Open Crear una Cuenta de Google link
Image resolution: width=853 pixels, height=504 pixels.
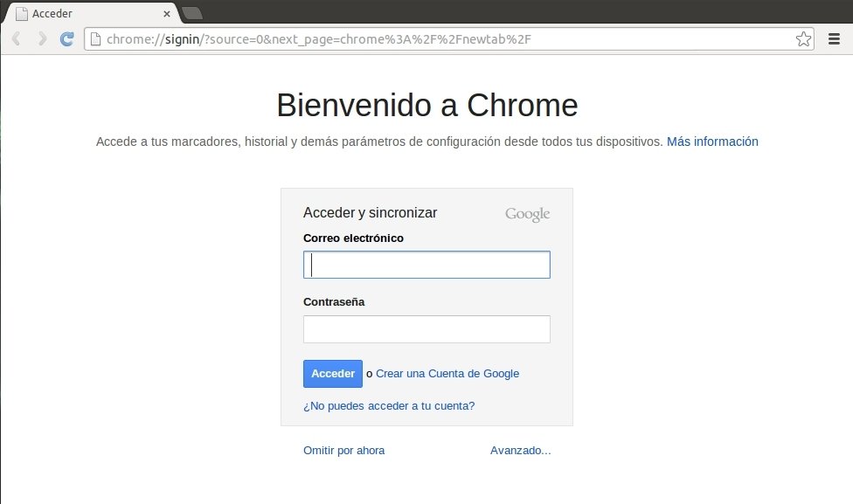[x=447, y=374]
